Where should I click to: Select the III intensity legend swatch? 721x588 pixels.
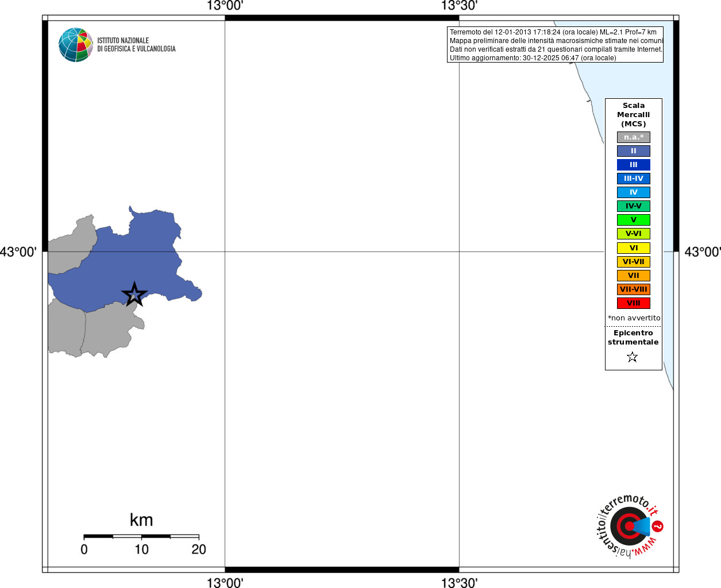(634, 165)
